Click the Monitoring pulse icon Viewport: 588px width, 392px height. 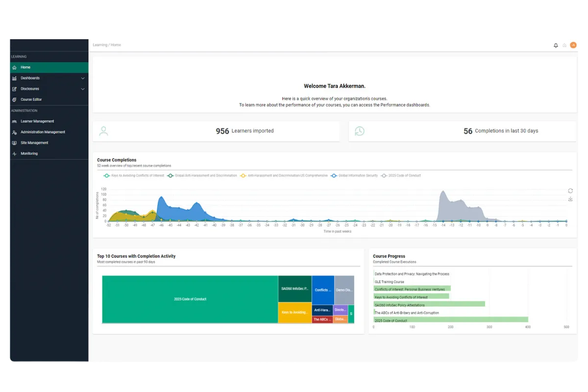tap(15, 153)
